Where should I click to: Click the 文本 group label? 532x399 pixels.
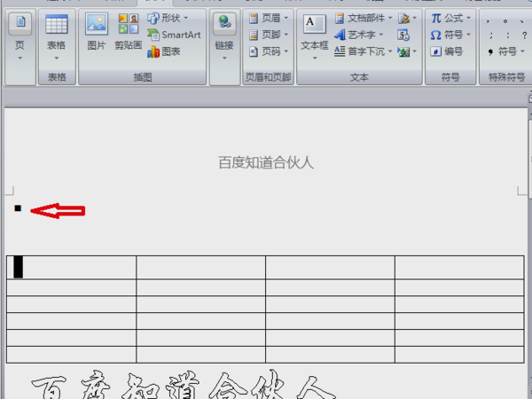click(x=359, y=77)
